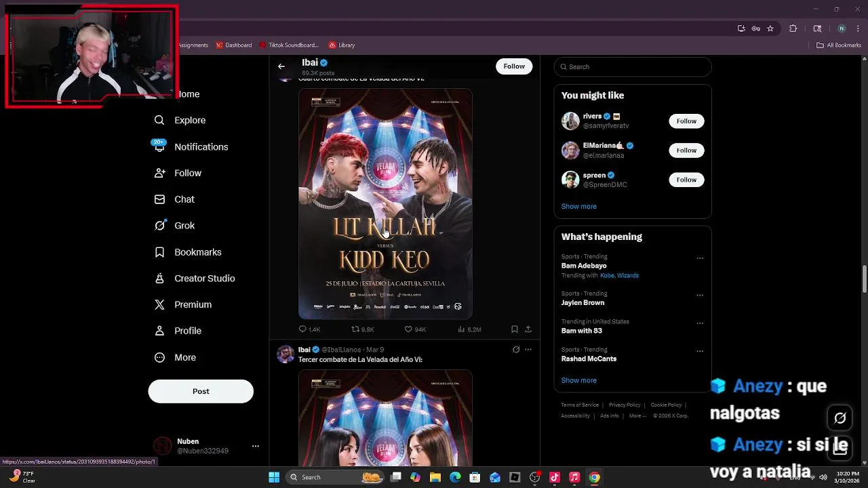868x488 pixels.
Task: Follow the Ibai profile from header
Action: (514, 66)
